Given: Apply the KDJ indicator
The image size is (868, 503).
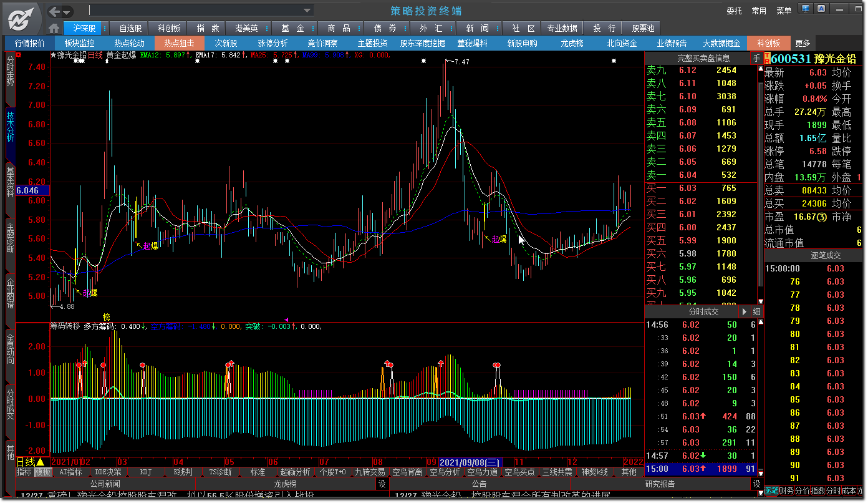Looking at the screenshot, I should pos(146,472).
